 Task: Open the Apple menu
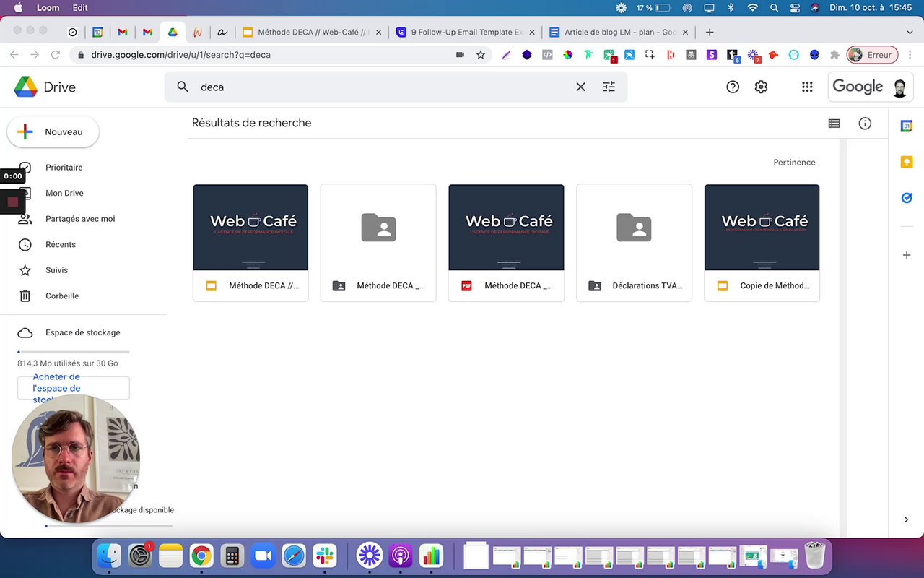click(x=18, y=8)
